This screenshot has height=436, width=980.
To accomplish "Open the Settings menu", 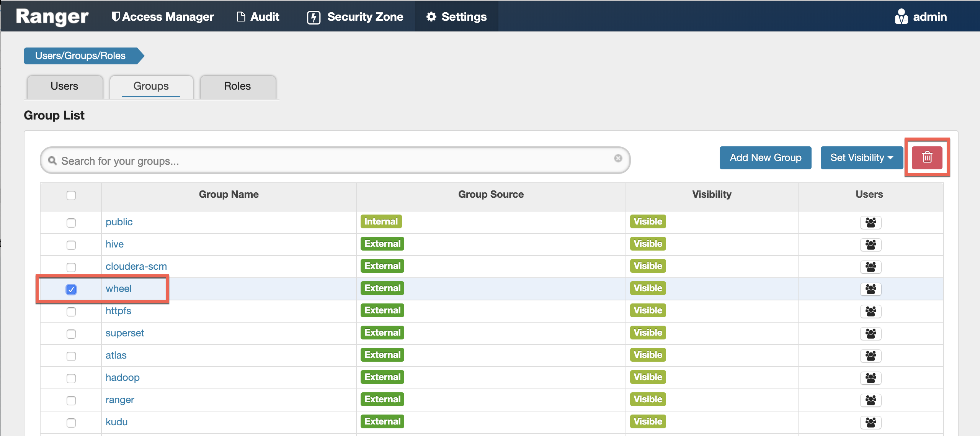I will [456, 17].
